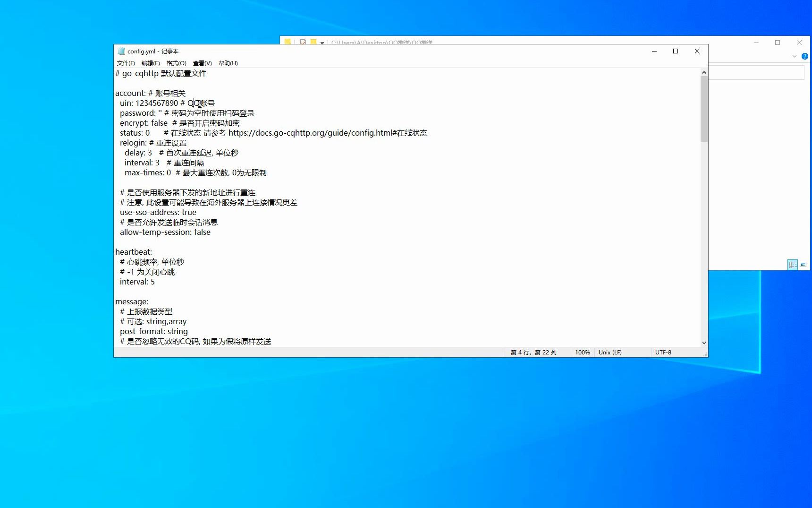
Task: Click the uin value 1234567890
Action: point(157,103)
